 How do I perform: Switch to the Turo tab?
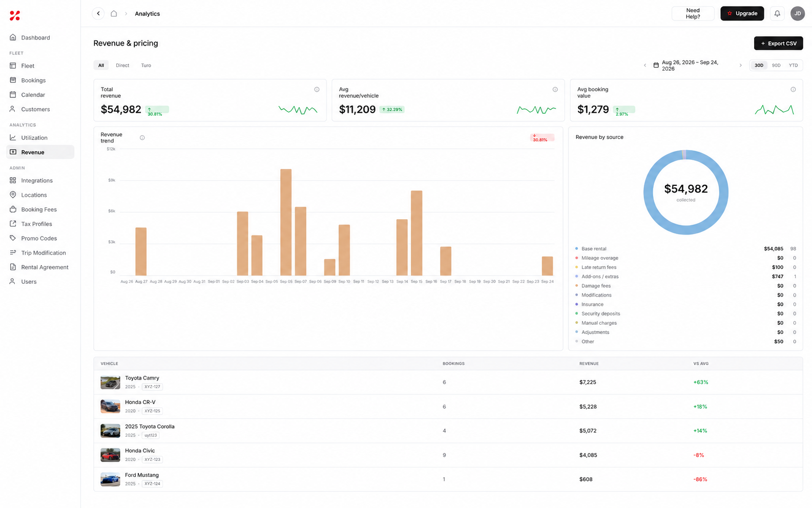pos(146,66)
